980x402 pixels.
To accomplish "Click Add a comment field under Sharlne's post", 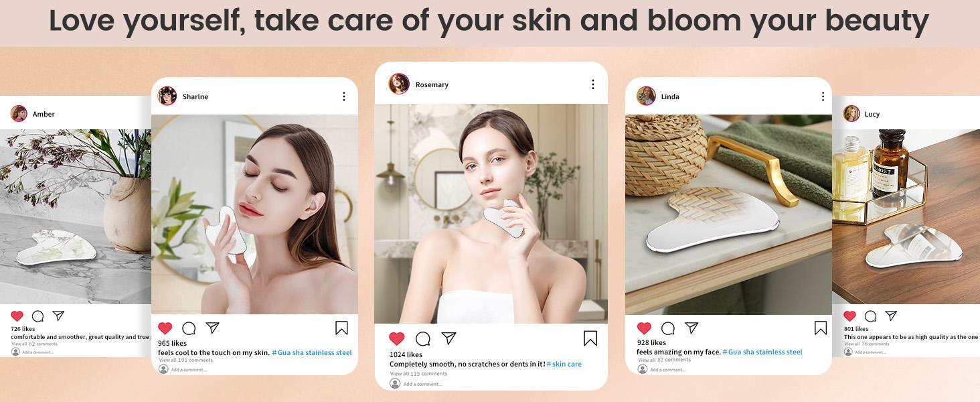I will tap(183, 369).
